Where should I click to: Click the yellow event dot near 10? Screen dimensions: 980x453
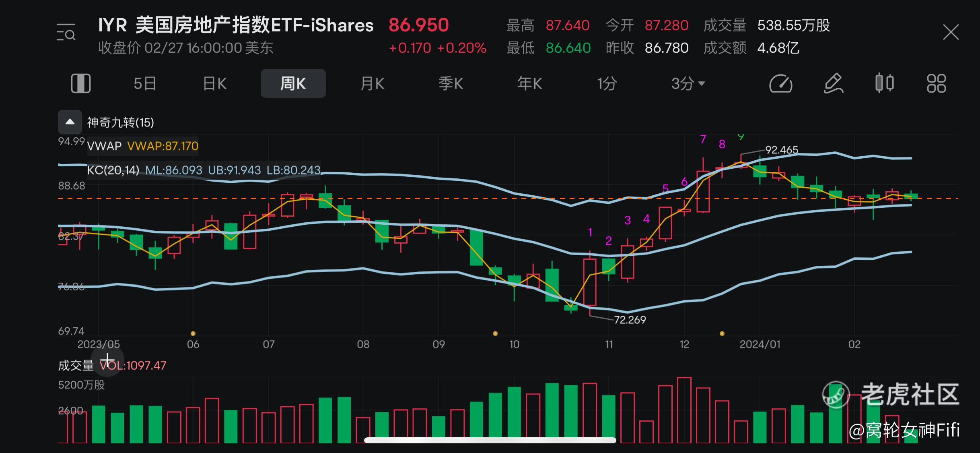point(495,333)
